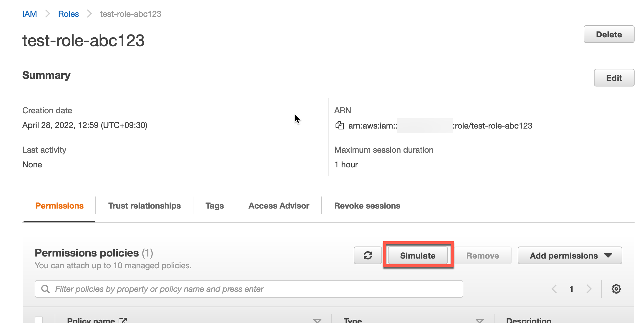Sort by Policy name column arrow
Image resolution: width=644 pixels, height=323 pixels.
[x=317, y=320]
